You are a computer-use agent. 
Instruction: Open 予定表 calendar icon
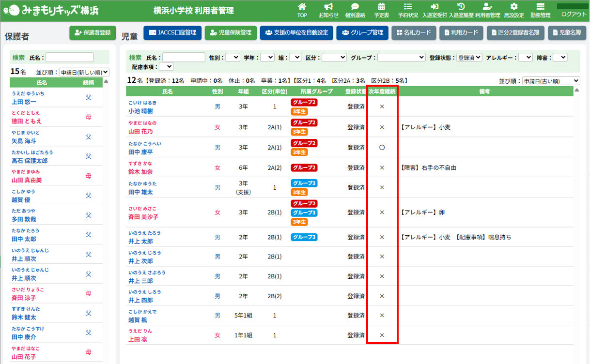(381, 7)
